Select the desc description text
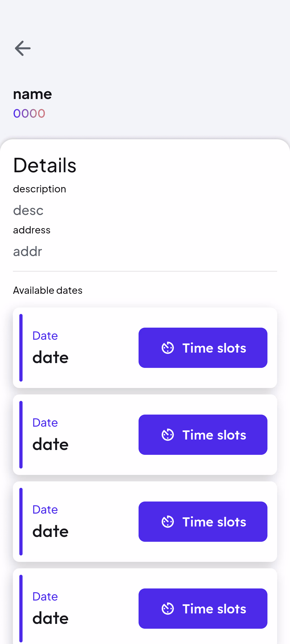Screen dimensions: 290x644 [x=28, y=210]
